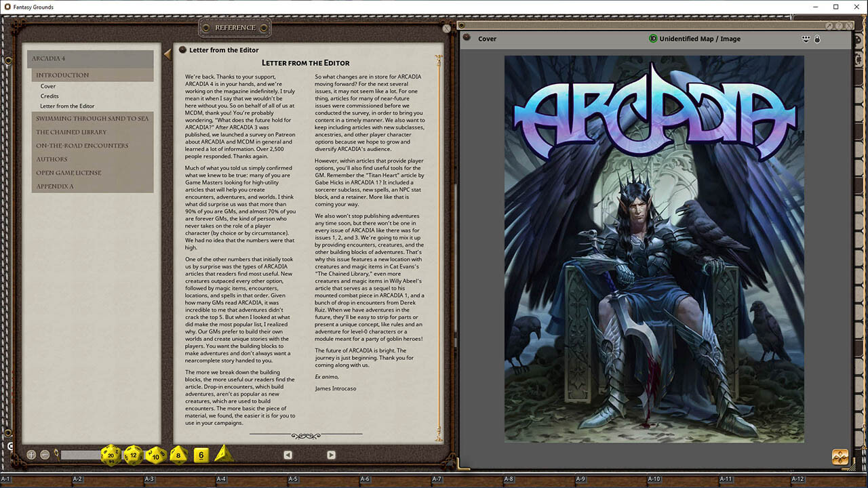Click the image pan/move control icon
868x488 pixels.
tap(840, 456)
